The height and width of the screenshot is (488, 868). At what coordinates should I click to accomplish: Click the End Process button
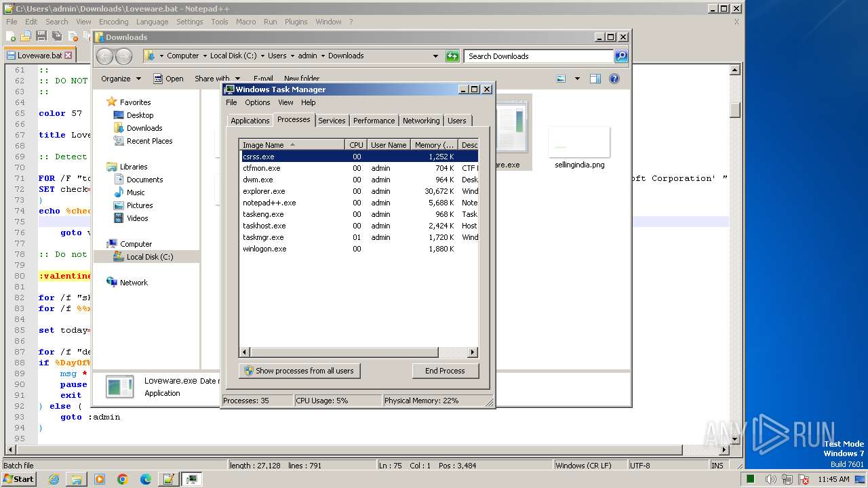click(x=445, y=371)
